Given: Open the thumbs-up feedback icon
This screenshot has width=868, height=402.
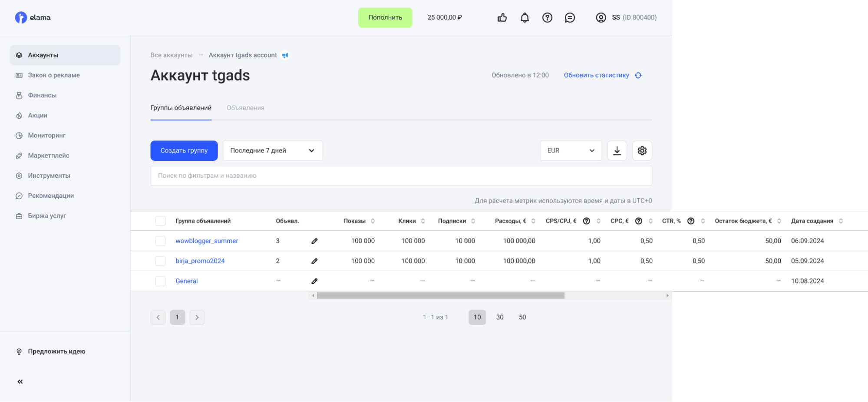Looking at the screenshot, I should tap(502, 17).
